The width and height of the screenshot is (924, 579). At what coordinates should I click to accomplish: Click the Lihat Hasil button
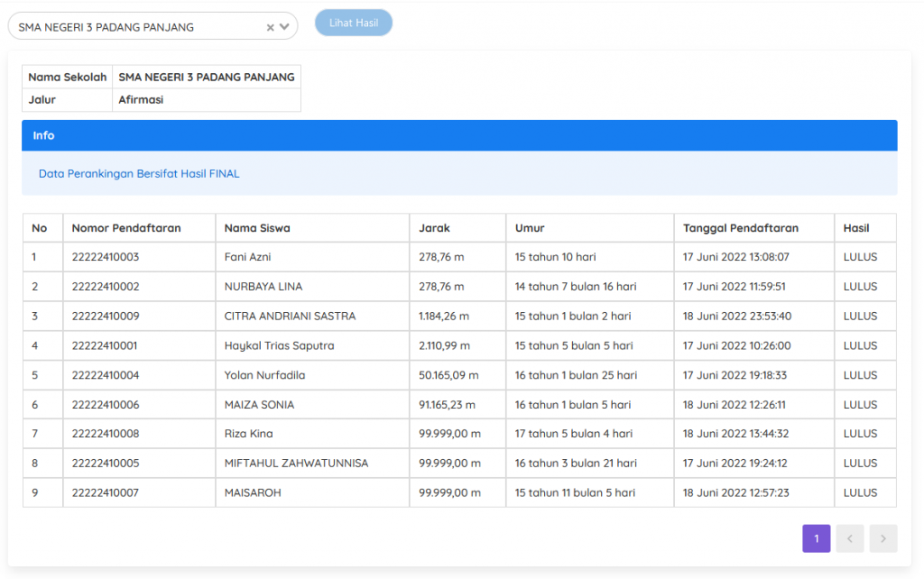(x=354, y=23)
